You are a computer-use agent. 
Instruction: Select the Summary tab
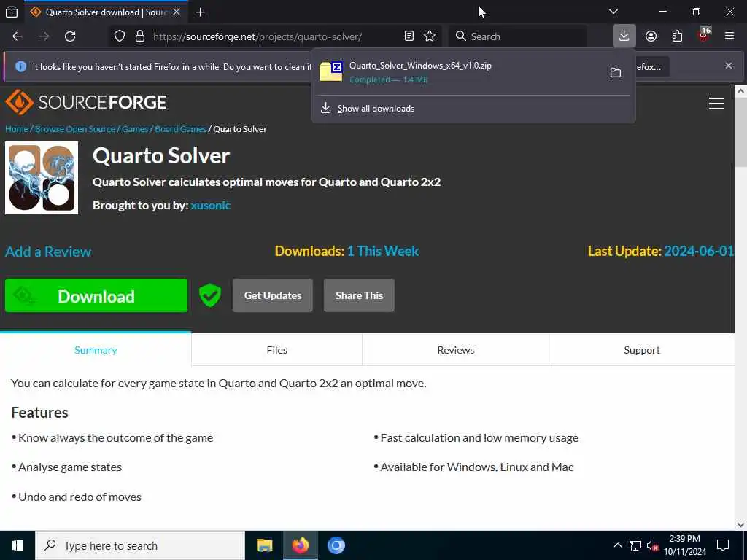[96, 350]
